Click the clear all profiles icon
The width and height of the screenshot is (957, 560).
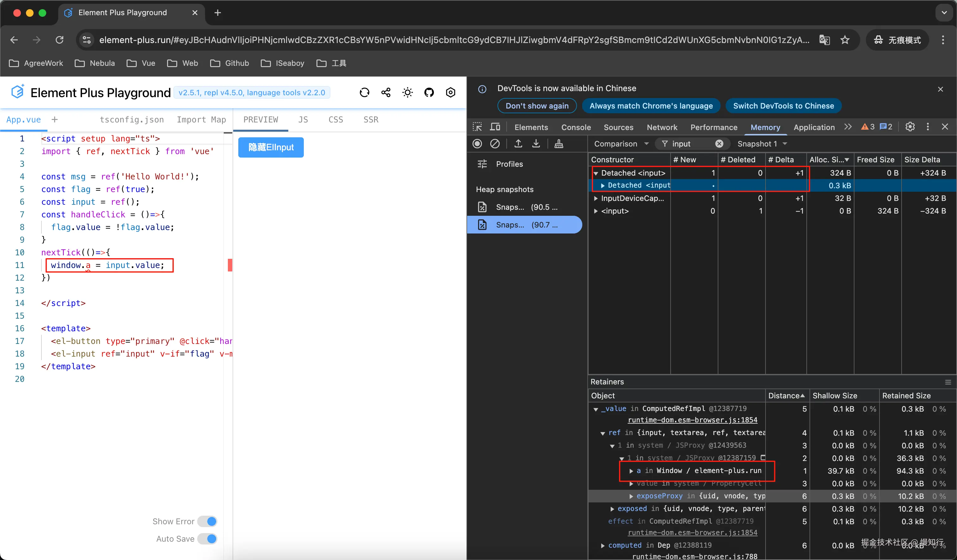pyautogui.click(x=495, y=144)
